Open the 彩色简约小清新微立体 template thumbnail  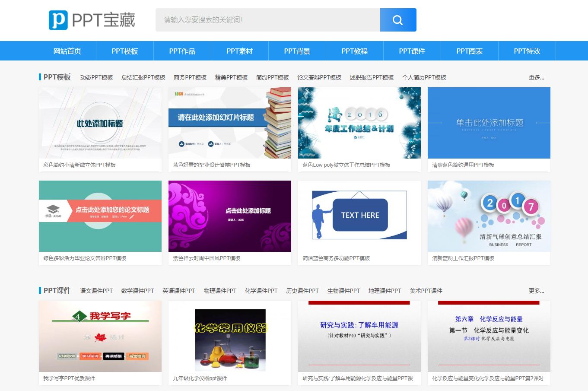point(100,123)
